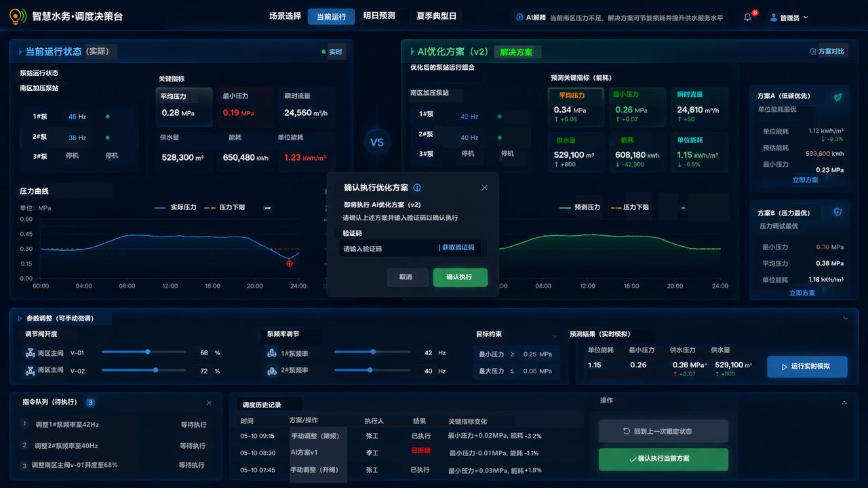Click the red alert marker on pressure curve
This screenshot has width=868, height=488.
[290, 264]
